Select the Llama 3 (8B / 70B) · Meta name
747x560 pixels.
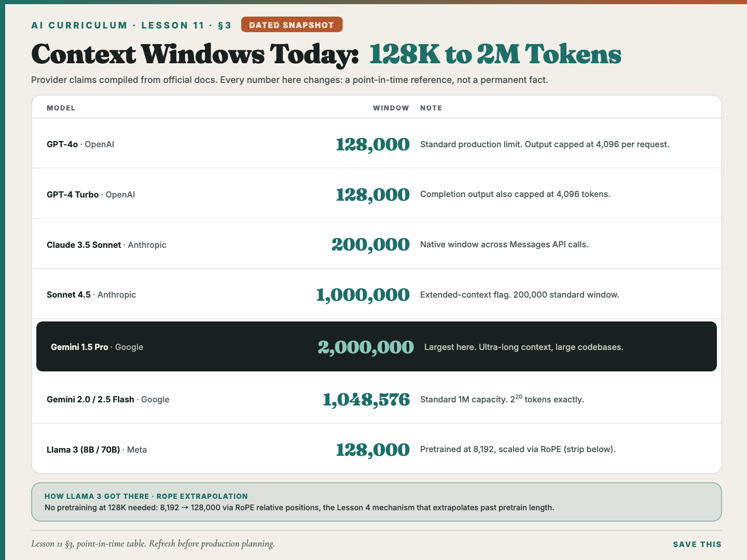(x=96, y=450)
